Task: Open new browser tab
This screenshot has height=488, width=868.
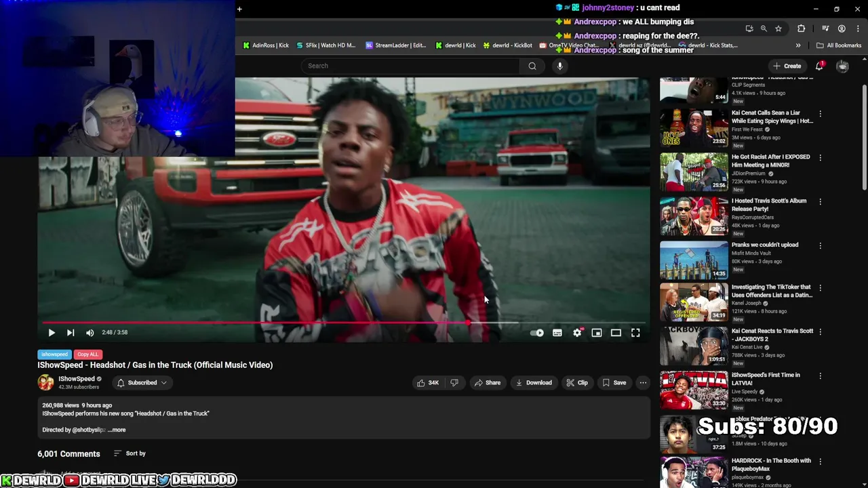Action: (239, 9)
